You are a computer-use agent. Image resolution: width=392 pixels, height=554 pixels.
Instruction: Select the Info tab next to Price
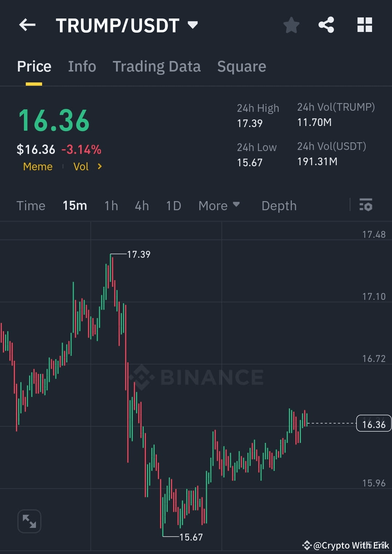82,66
